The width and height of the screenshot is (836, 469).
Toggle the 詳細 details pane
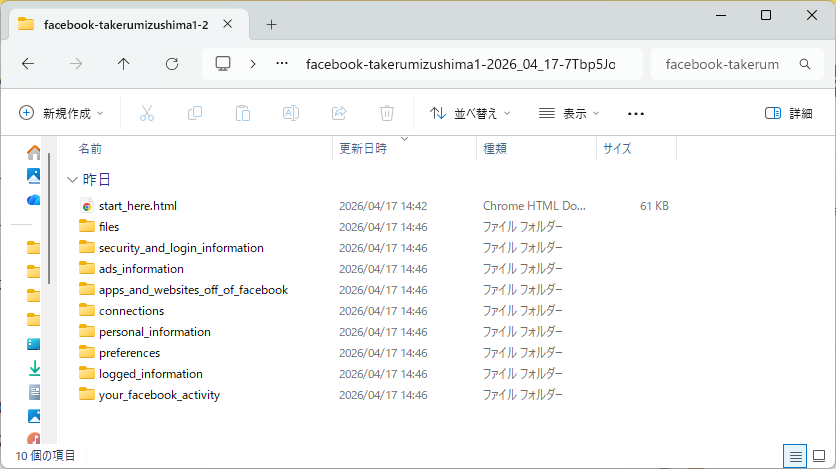(788, 113)
